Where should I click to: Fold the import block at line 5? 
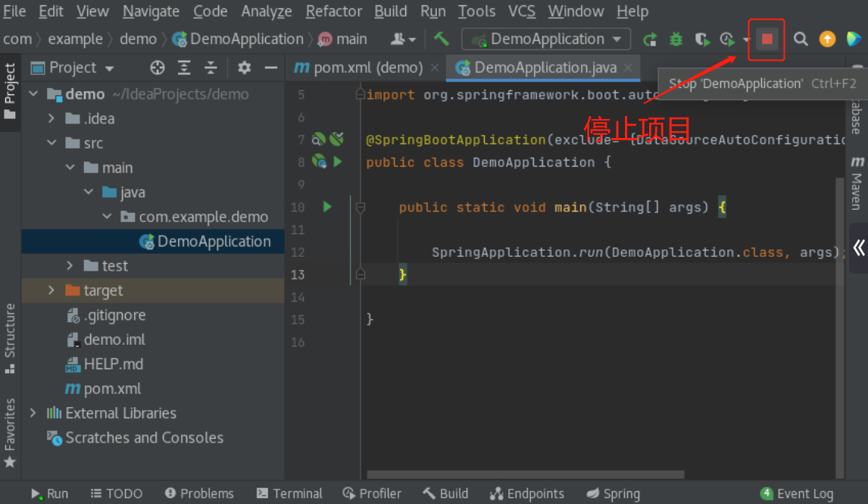pyautogui.click(x=361, y=95)
